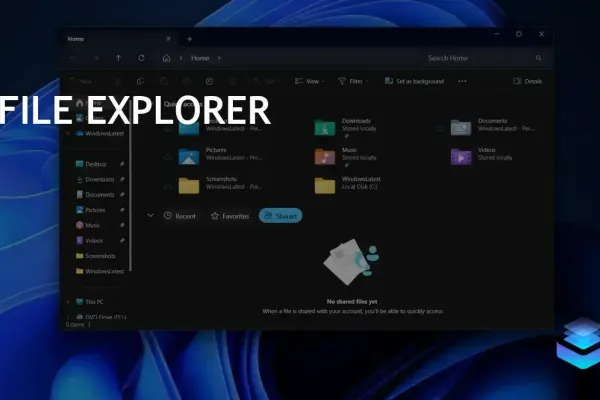Open Music folder in Quick access

346,157
